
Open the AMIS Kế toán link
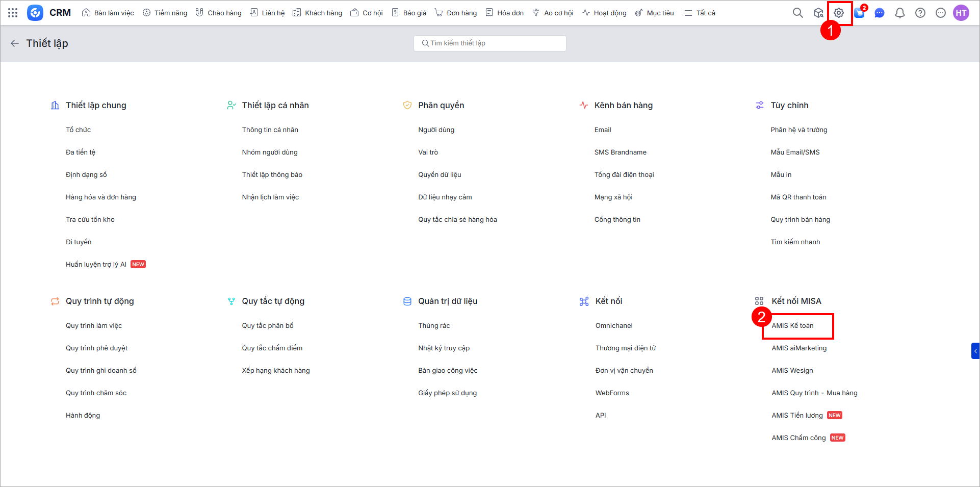[792, 326]
